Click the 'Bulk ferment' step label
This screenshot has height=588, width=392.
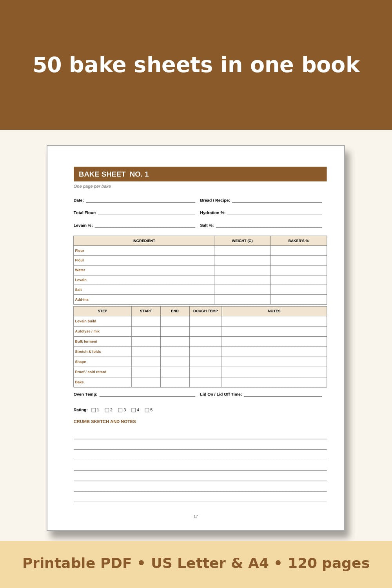[x=86, y=341]
